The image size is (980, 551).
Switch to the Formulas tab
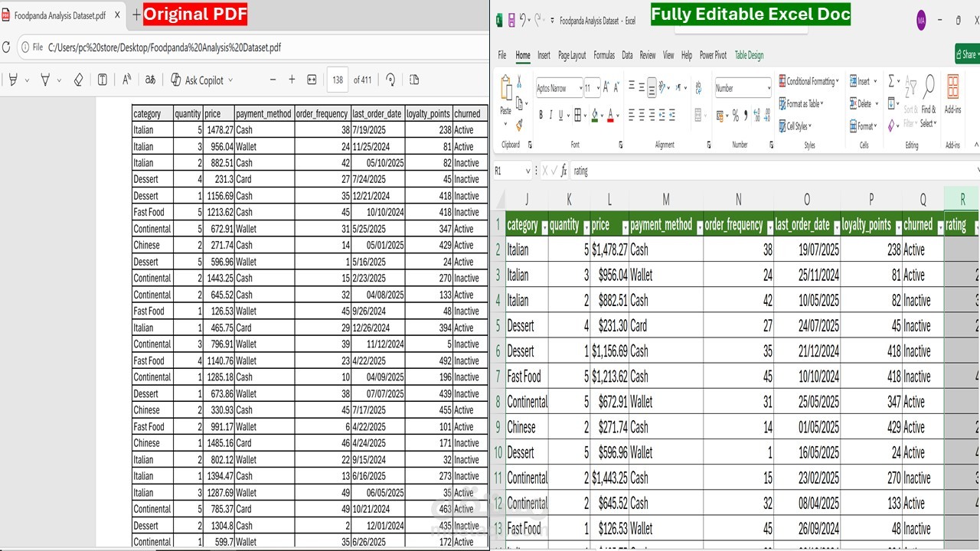point(604,55)
